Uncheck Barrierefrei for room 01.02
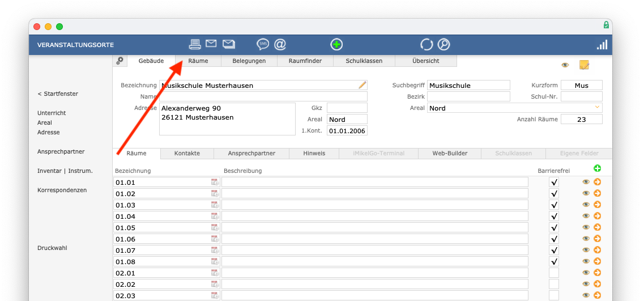This screenshot has width=644, height=301. 554,193
